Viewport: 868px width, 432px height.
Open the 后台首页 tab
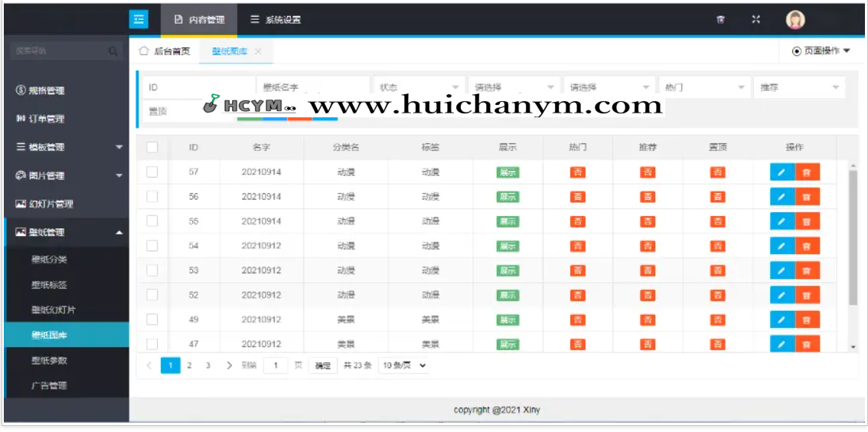pyautogui.click(x=165, y=51)
